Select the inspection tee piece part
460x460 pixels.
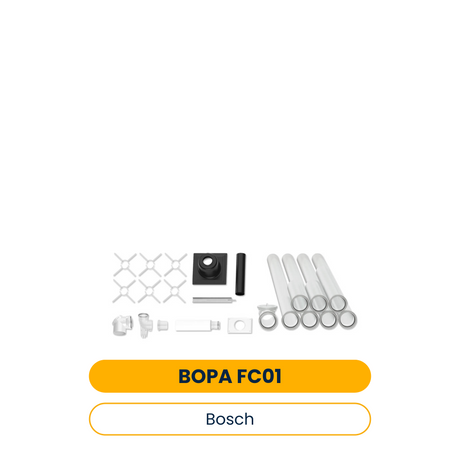(145, 325)
